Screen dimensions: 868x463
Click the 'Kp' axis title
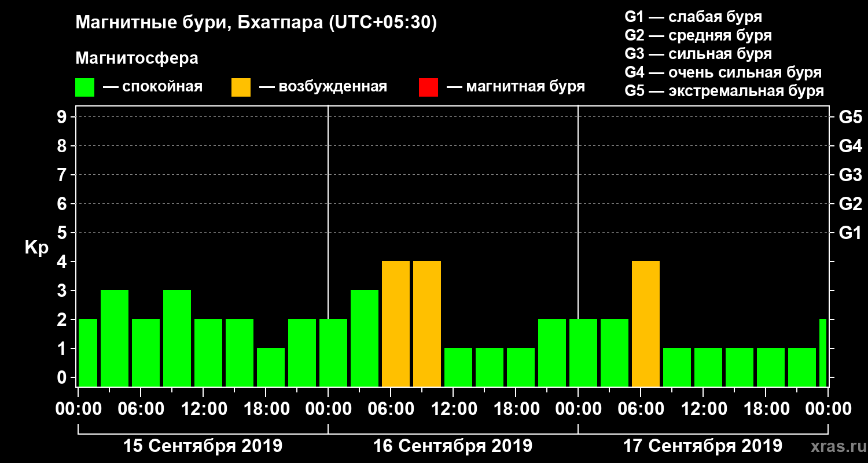tap(36, 247)
